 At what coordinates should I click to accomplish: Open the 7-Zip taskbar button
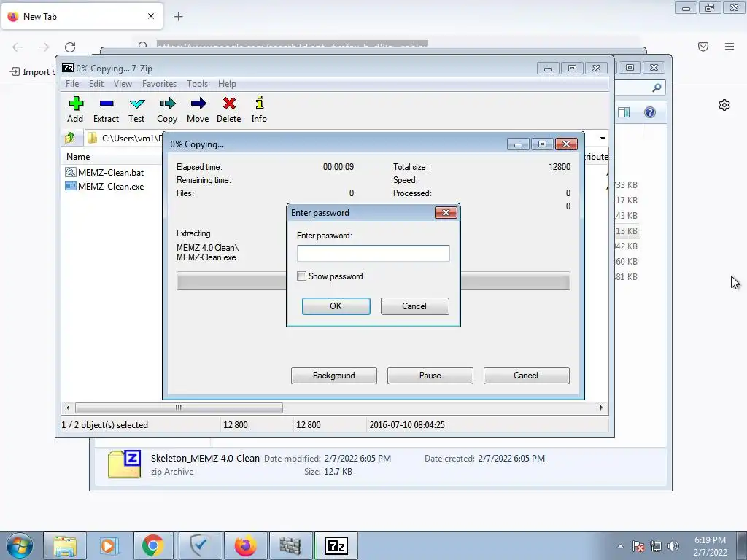336,545
